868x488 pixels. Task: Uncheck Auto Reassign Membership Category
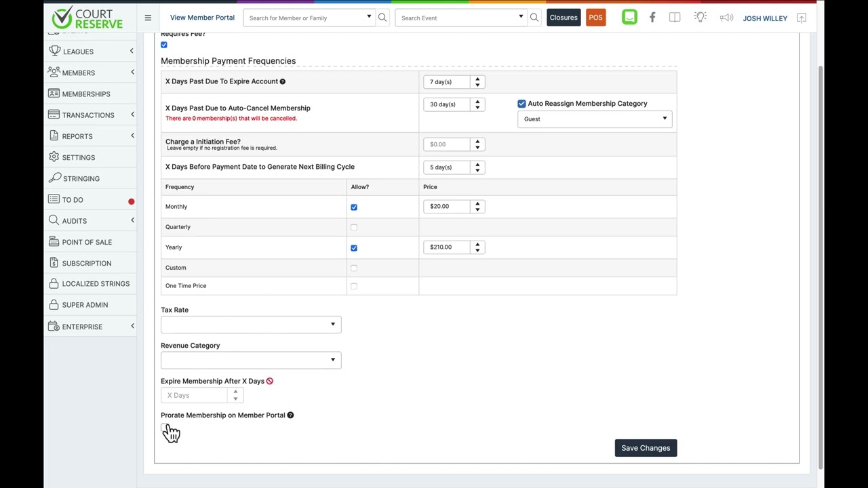(521, 104)
